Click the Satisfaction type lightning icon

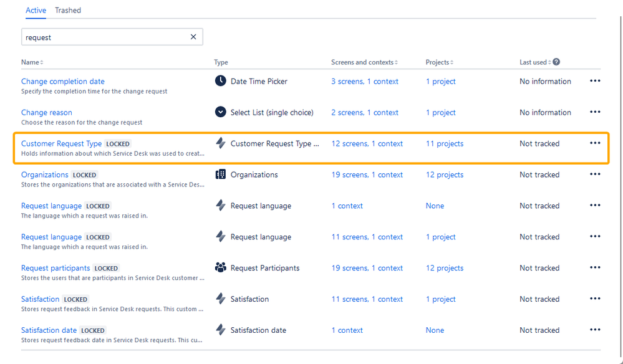tap(221, 299)
